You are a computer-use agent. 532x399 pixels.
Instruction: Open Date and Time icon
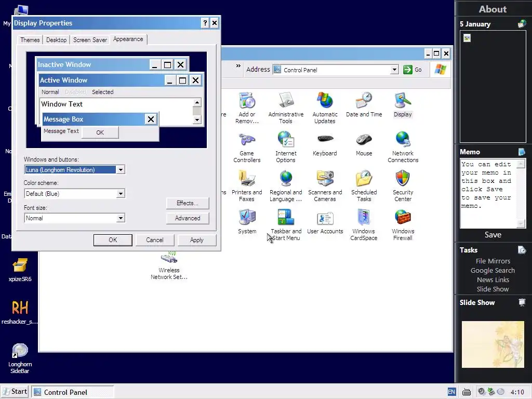click(364, 104)
